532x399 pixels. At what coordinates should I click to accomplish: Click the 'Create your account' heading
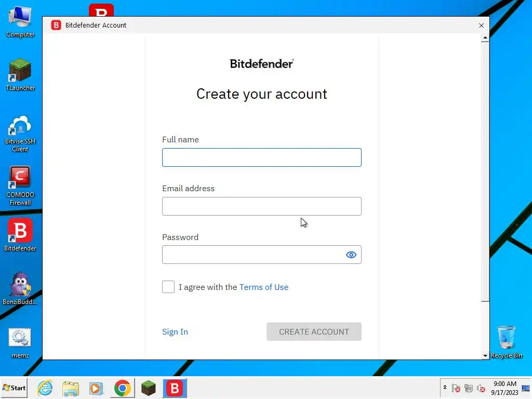coord(262,94)
